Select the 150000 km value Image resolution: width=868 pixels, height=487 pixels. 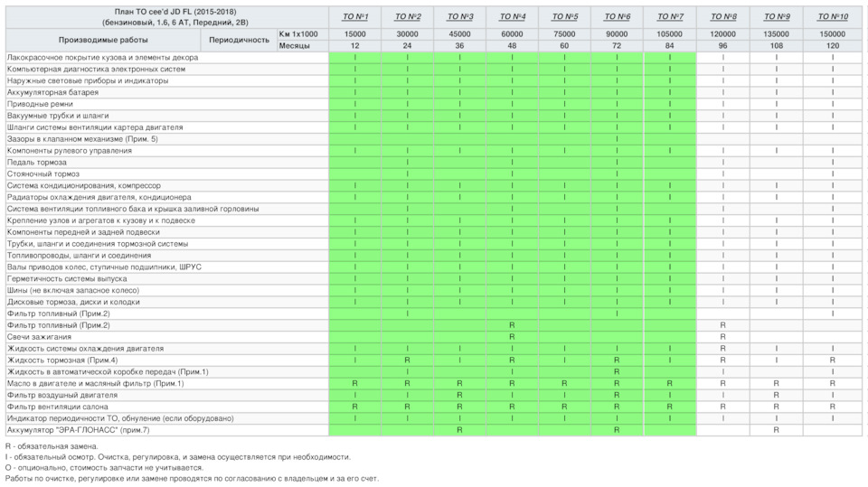pyautogui.click(x=833, y=33)
